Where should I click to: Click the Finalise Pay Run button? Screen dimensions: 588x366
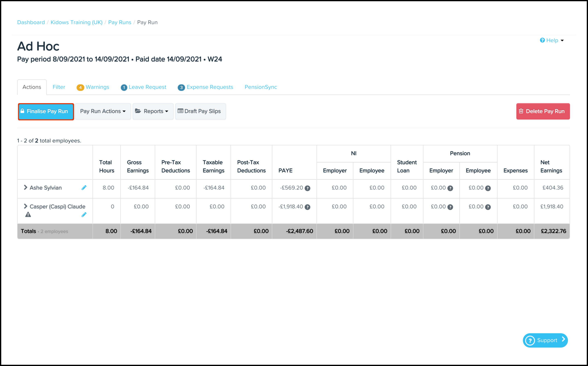point(46,111)
